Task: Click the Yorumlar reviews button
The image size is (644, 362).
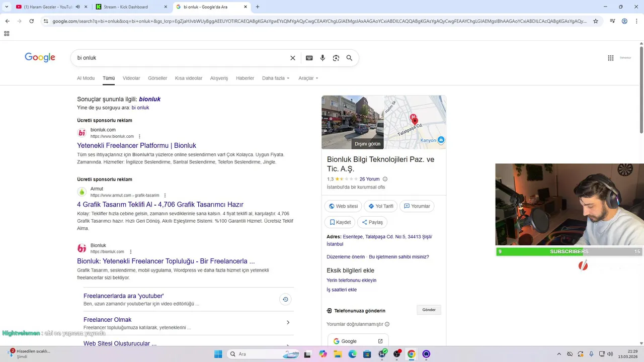Action: [x=417, y=206]
